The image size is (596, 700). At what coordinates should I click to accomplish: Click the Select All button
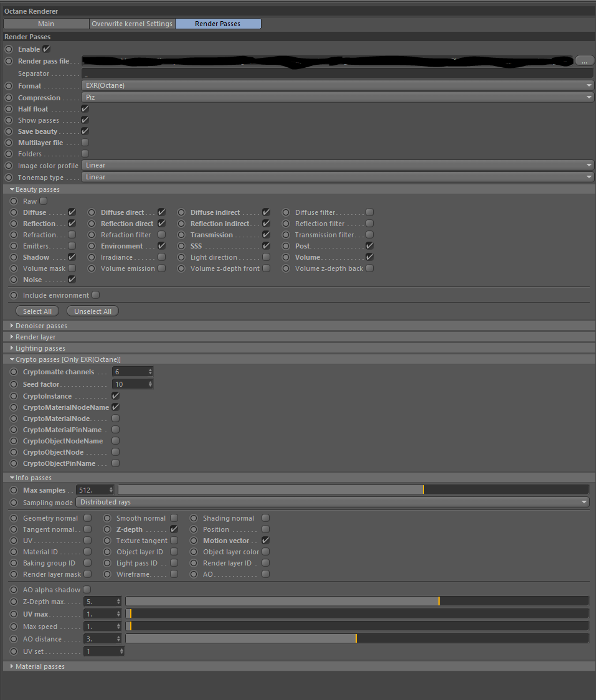tap(37, 311)
